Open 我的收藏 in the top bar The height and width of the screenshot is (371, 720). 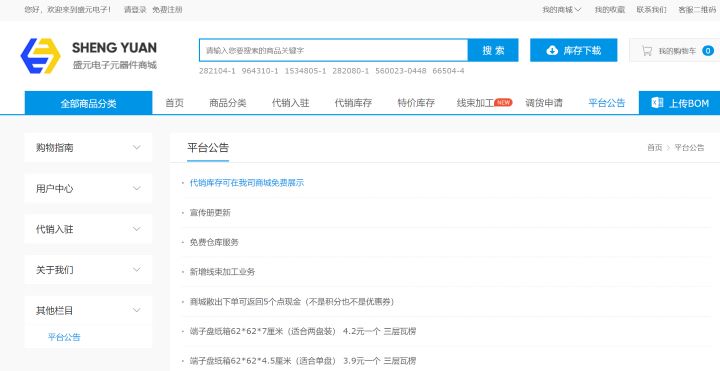coord(610,10)
